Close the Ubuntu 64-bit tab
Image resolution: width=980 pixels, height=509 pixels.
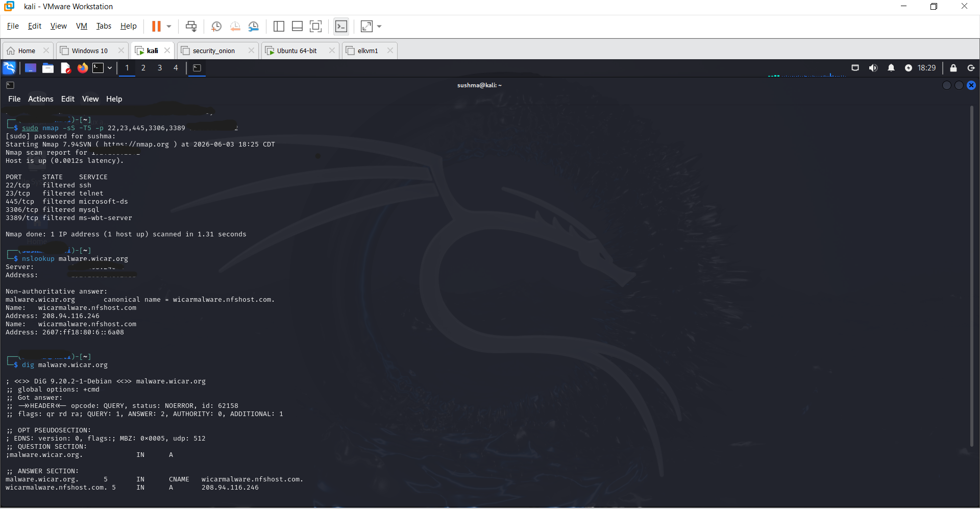pos(332,51)
